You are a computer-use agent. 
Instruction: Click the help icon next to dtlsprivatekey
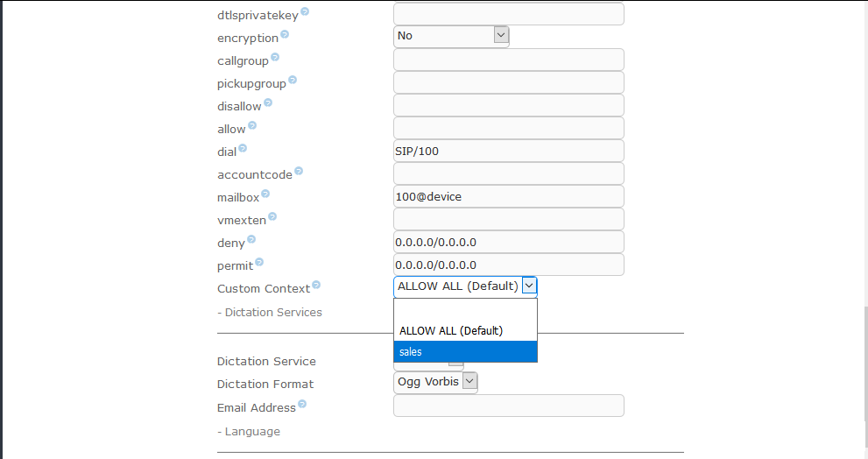point(305,11)
